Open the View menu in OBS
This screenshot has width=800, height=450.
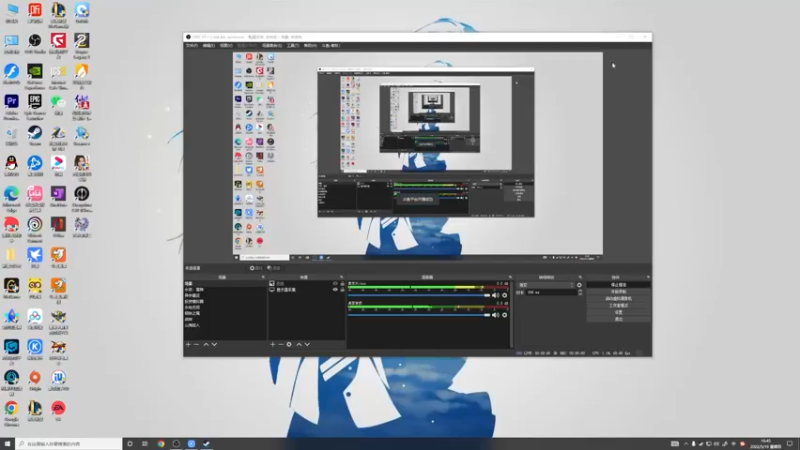(x=226, y=45)
